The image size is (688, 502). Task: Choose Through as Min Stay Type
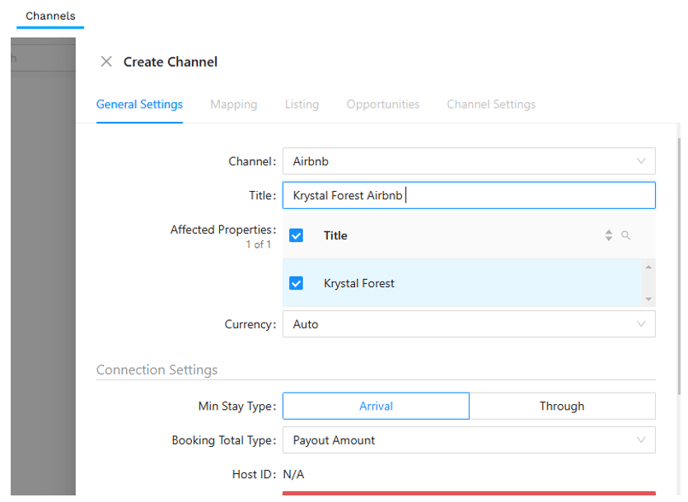tap(562, 406)
